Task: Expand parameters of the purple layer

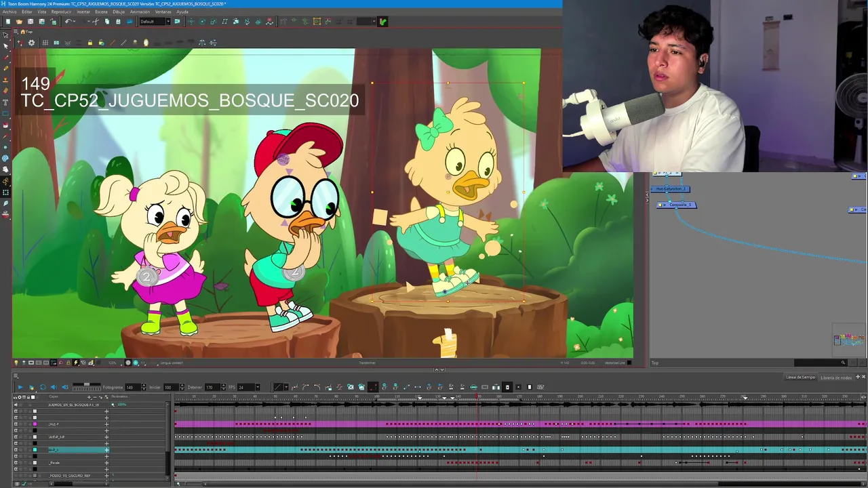Action: (x=106, y=424)
